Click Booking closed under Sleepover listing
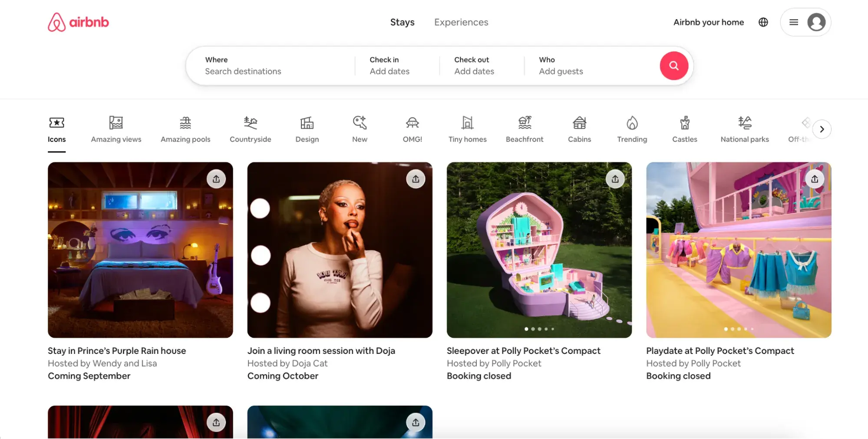The image size is (868, 439). tap(479, 376)
